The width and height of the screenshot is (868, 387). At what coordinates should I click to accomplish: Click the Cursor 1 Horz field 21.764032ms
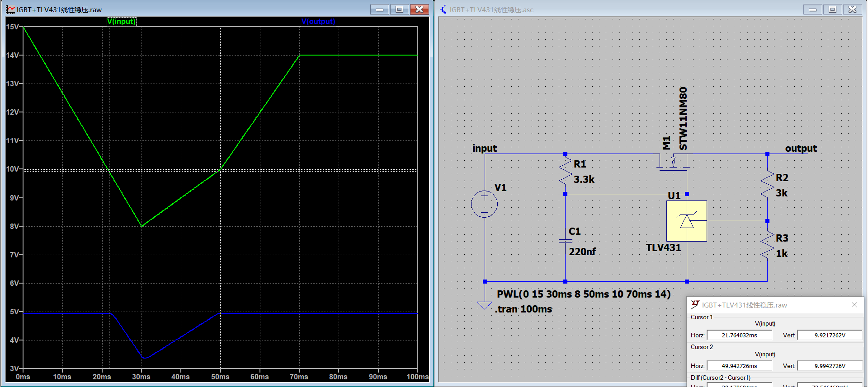pyautogui.click(x=739, y=335)
